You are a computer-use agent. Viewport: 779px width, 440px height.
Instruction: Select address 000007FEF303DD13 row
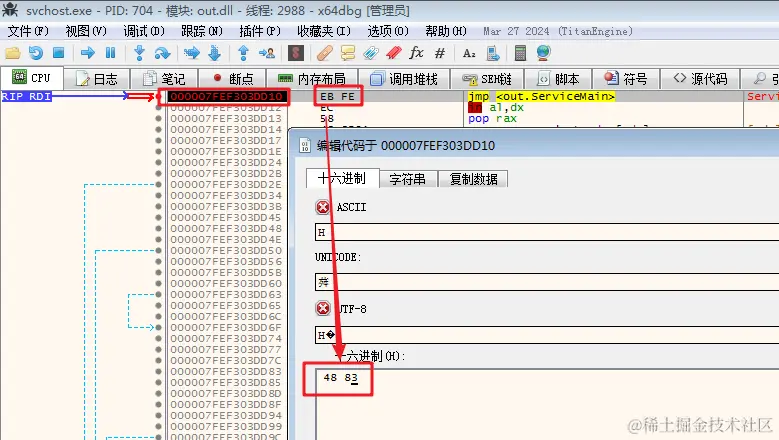click(226, 118)
